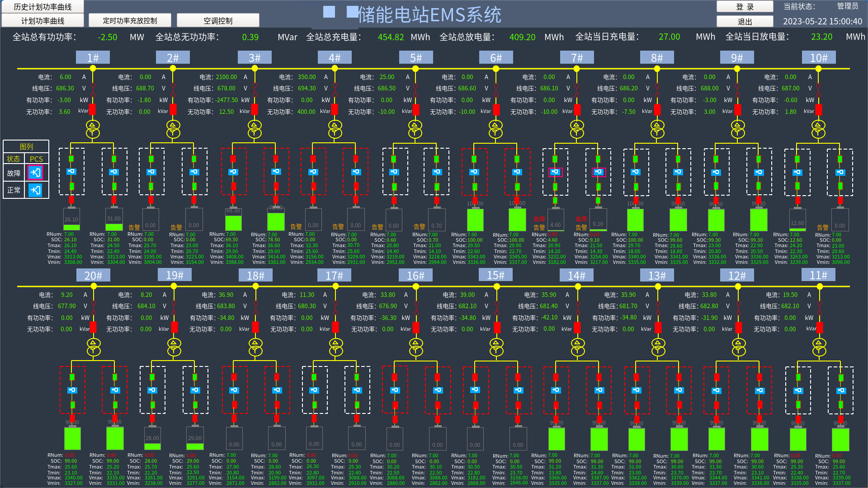Screen dimensions: 868x488
Task: Select the 6# unit label
Action: click(496, 58)
